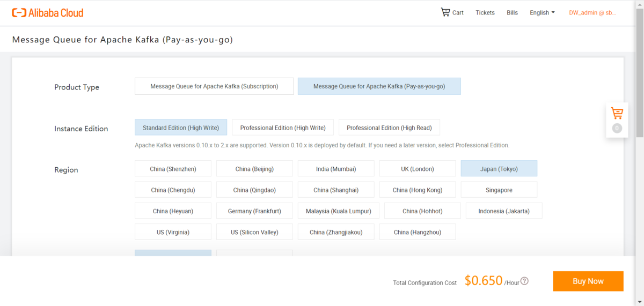The height and width of the screenshot is (306, 644).
Task: Click the Apache Kafka versions supported note
Action: click(322, 145)
